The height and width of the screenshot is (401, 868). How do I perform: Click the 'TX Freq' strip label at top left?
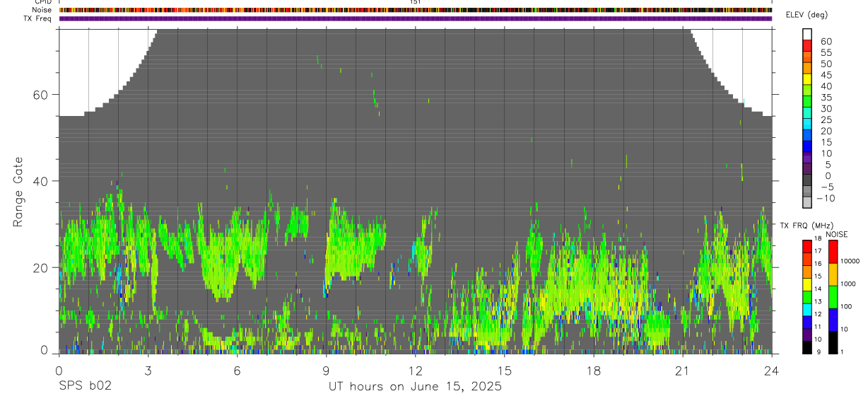[x=38, y=18]
